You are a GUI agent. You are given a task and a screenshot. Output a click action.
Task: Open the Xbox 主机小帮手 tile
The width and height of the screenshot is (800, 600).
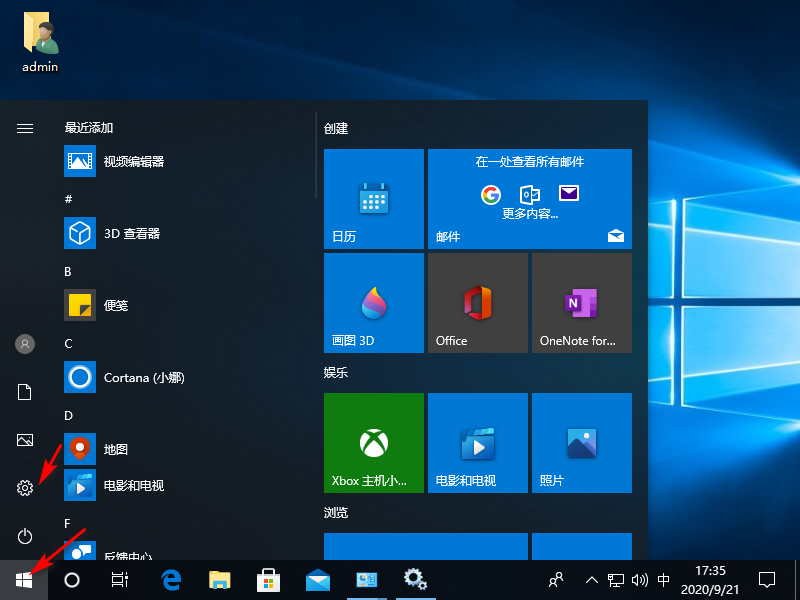[374, 443]
